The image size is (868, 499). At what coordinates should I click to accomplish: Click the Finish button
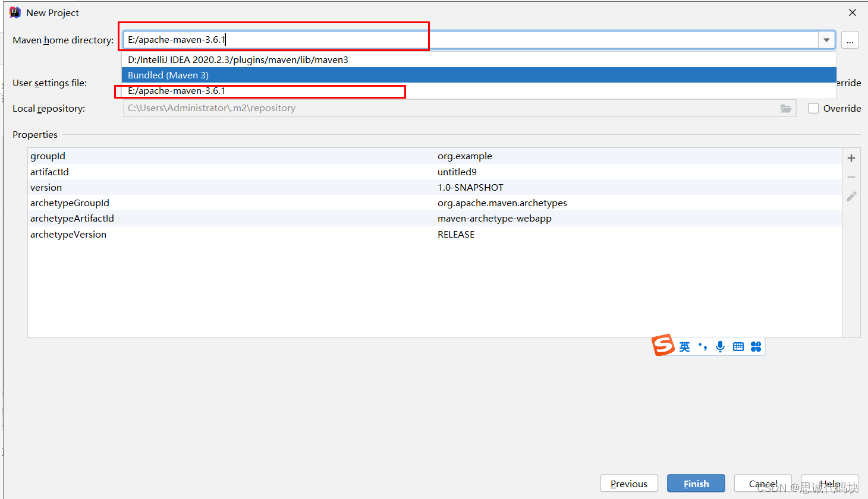pyautogui.click(x=696, y=484)
